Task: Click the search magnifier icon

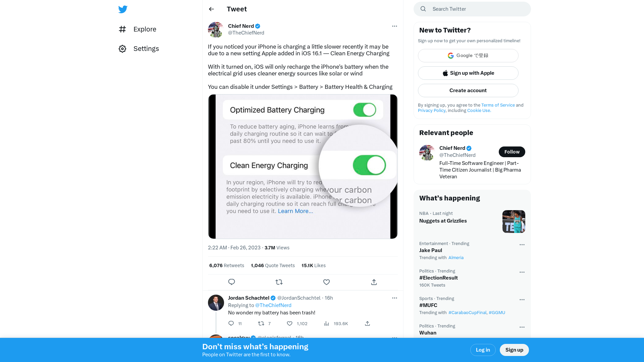Action: pyautogui.click(x=423, y=9)
